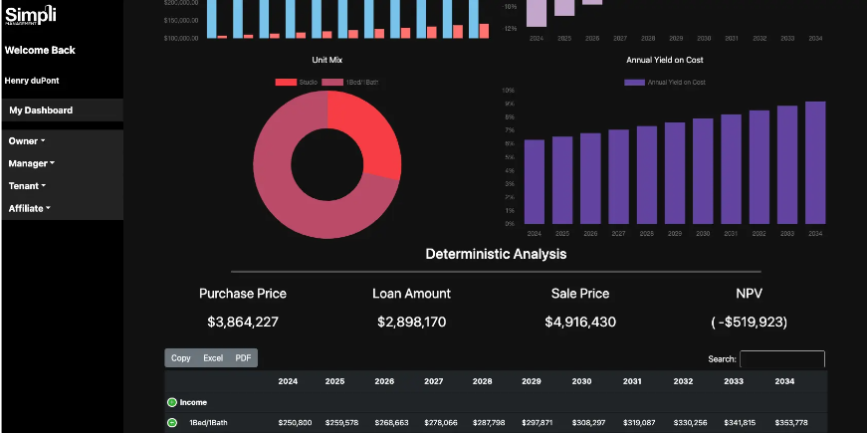Click the $341,815 cell
This screenshot has height=433, width=868.
[x=742, y=422]
